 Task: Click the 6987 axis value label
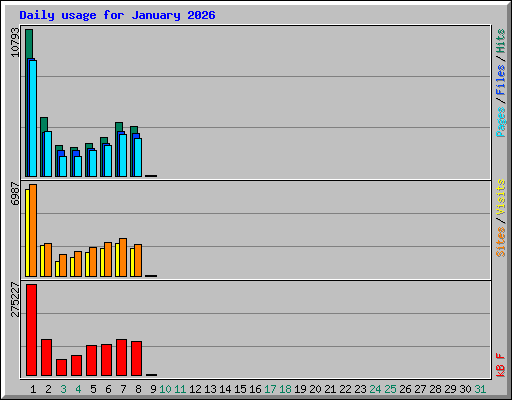[x=15, y=193]
